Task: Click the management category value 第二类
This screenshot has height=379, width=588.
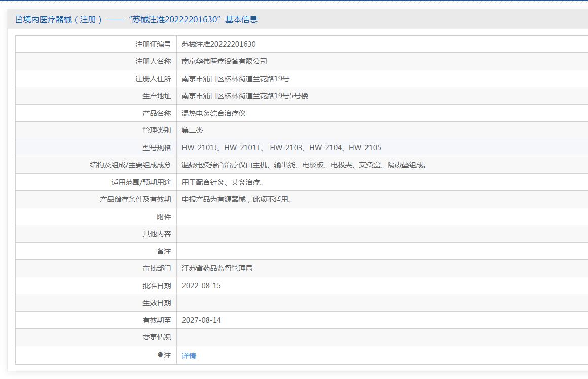Action: [x=192, y=130]
